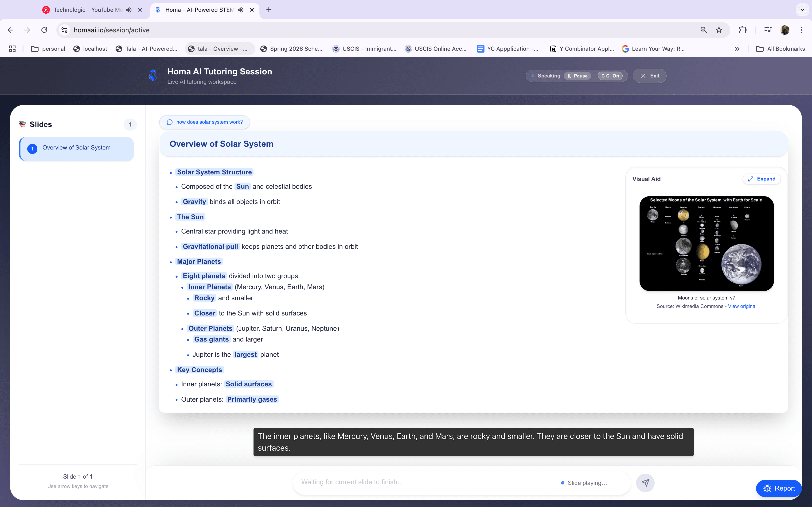
Task: Click the chat bubble icon on the question chip
Action: coord(169,122)
